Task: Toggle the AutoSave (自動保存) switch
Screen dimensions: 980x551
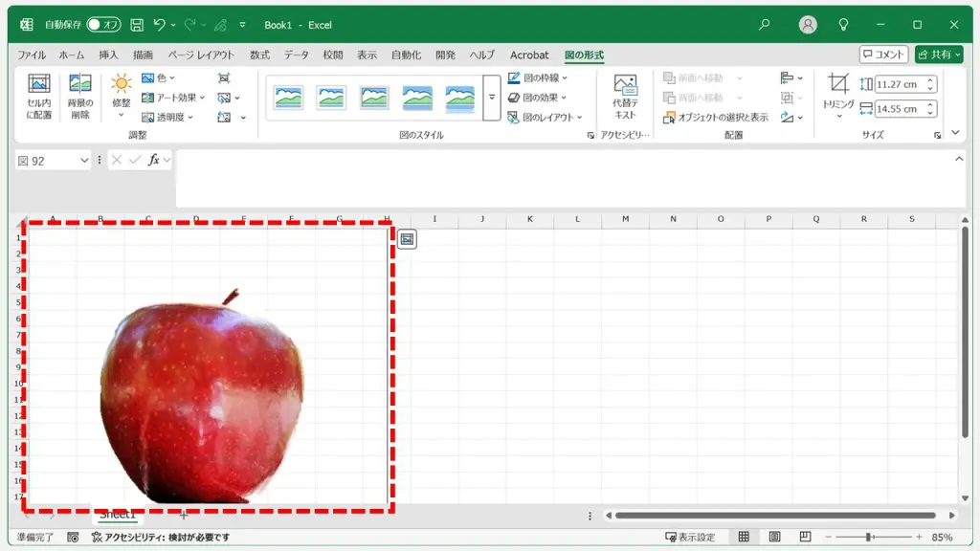Action: (103, 25)
